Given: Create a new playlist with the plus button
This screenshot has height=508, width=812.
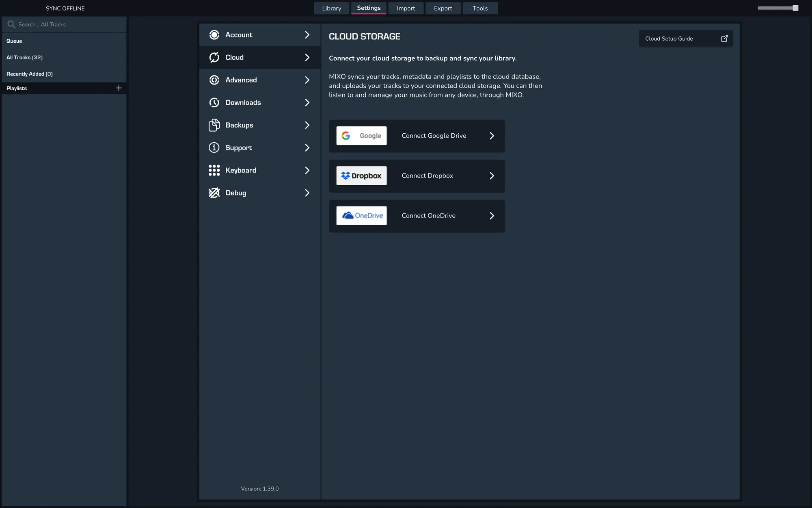Looking at the screenshot, I should pyautogui.click(x=119, y=88).
